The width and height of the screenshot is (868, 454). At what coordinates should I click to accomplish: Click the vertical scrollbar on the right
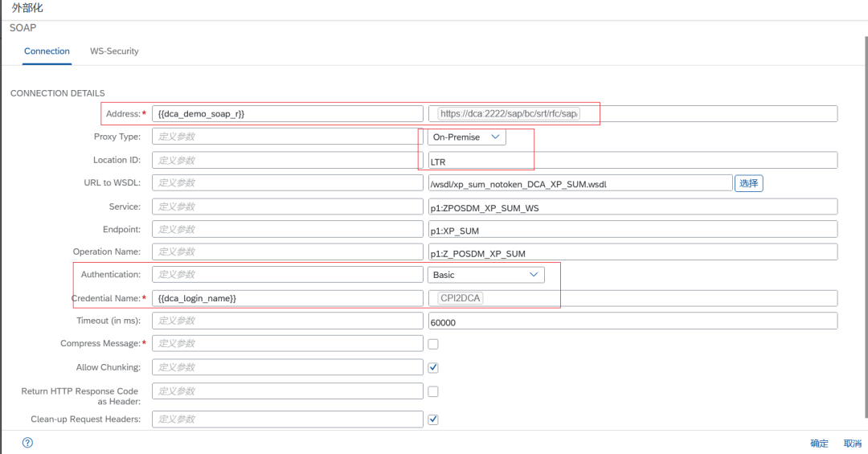(866, 227)
